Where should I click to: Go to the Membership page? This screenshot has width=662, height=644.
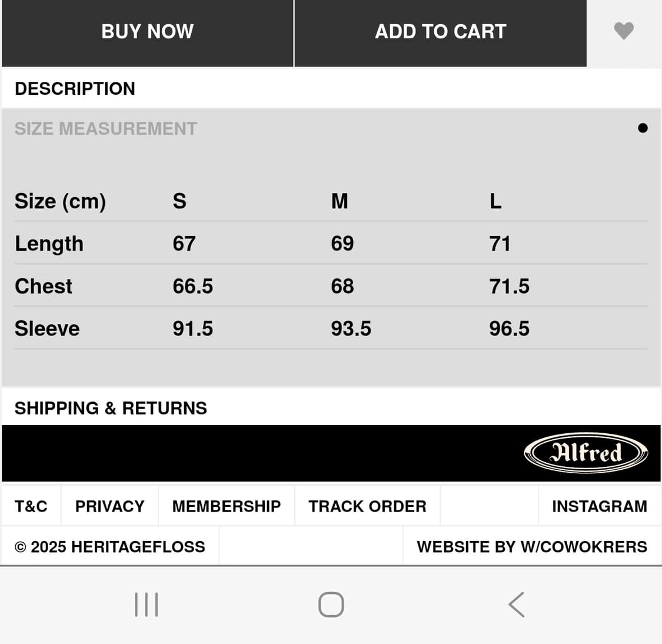(227, 506)
